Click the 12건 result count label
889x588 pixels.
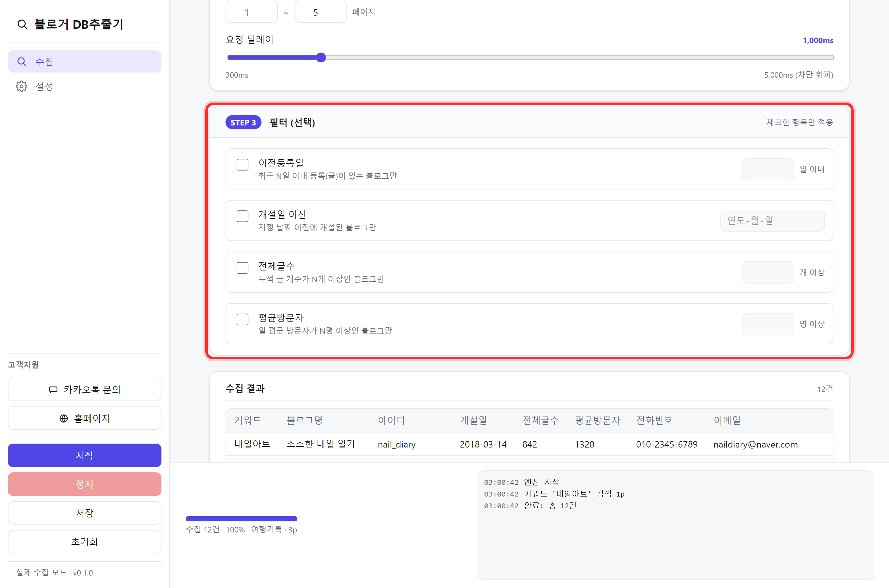coord(825,389)
